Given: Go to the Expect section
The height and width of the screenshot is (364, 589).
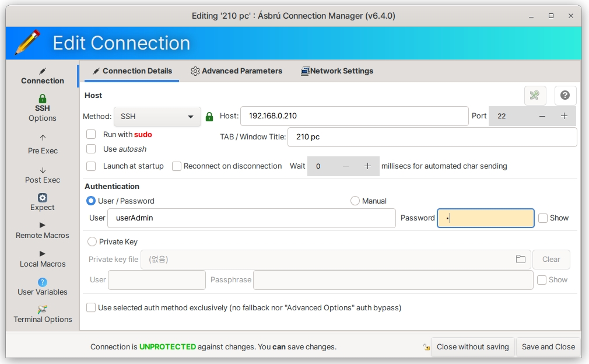Looking at the screenshot, I should [x=42, y=202].
